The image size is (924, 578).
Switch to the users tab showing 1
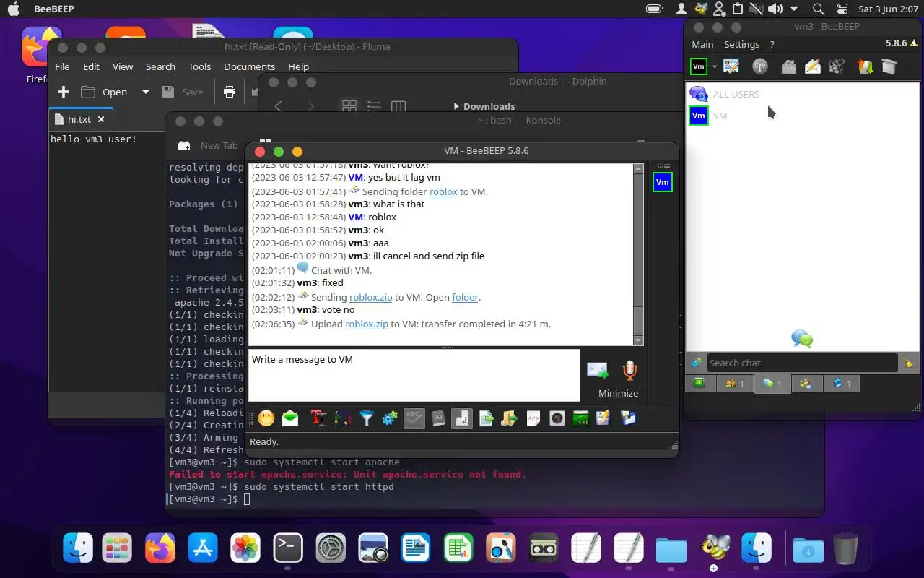(x=734, y=384)
